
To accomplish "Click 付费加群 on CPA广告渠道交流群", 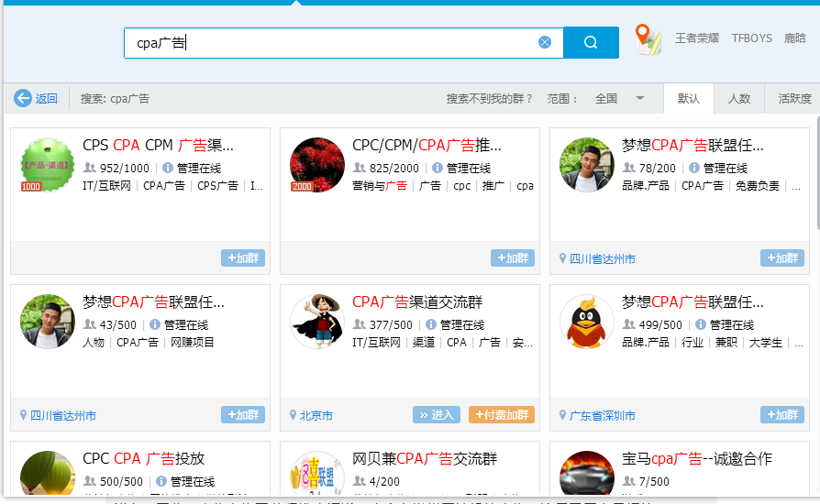I will coord(502,415).
